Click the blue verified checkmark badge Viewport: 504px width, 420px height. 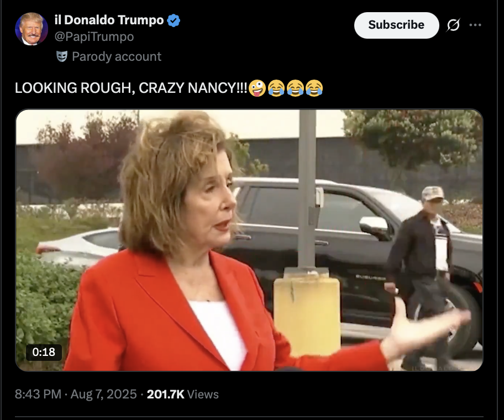(x=174, y=20)
